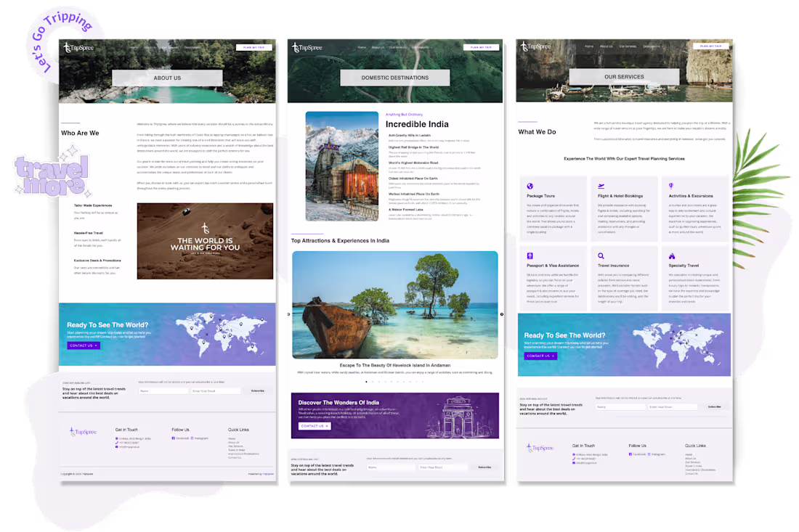799x532 pixels.
Task: Click the Flight & Hotel Bookings plane icon
Action: pos(601,187)
